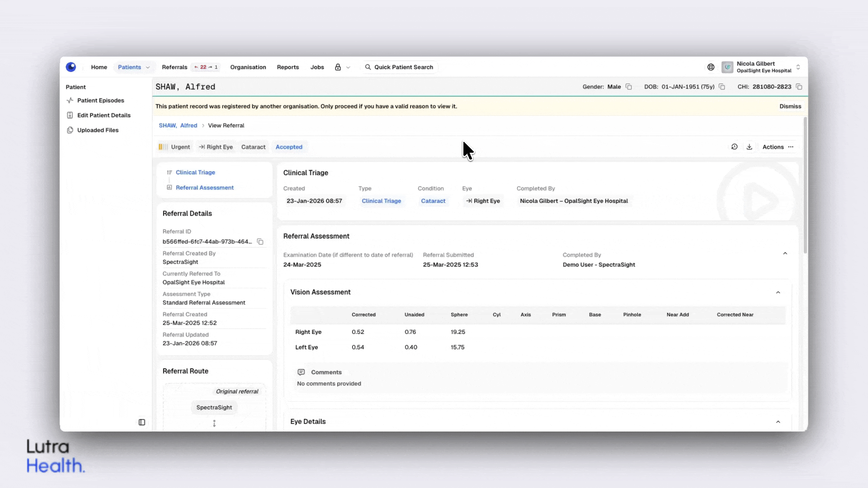Open Edit Patient Details in the sidebar
This screenshot has width=868, height=488.
tap(104, 115)
